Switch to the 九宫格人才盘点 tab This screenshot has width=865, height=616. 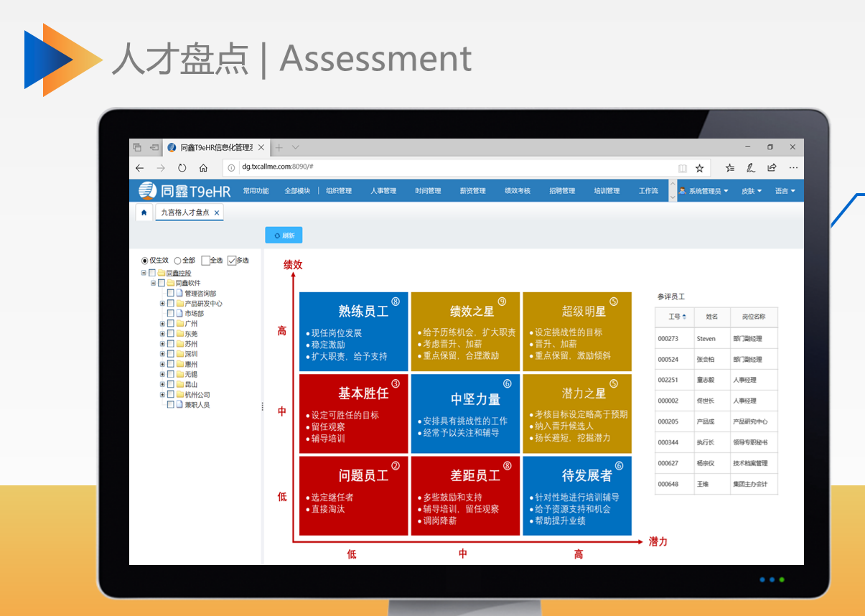pos(184,213)
